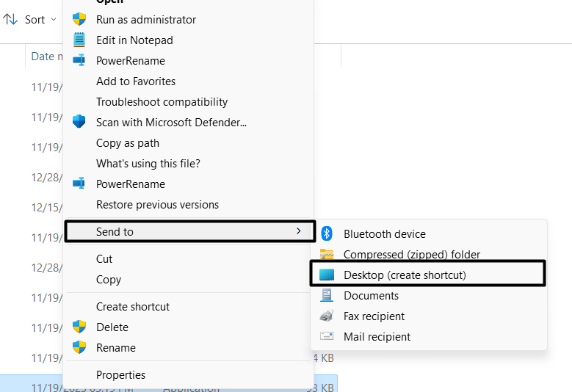Click Create shortcut in context menu
The height and width of the screenshot is (392, 572).
coord(133,307)
